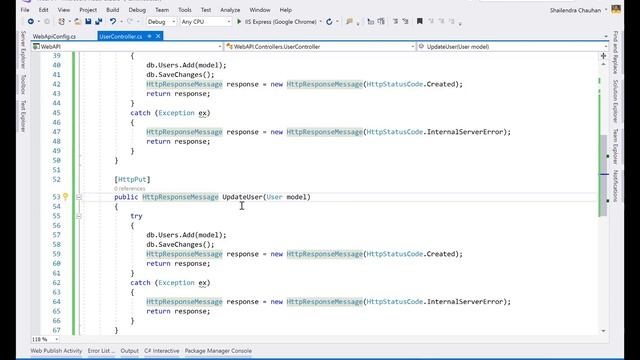640x360 pixels.
Task: Open the Any CPU platform dropdown
Action: pos(206,22)
